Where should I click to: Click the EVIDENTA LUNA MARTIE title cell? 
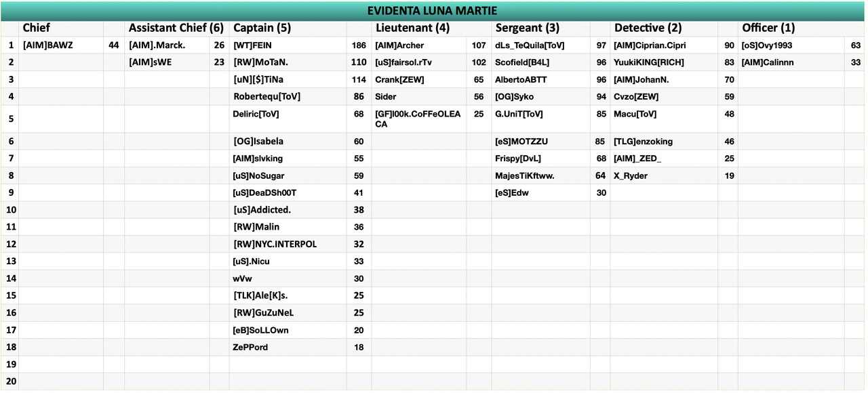coord(433,10)
